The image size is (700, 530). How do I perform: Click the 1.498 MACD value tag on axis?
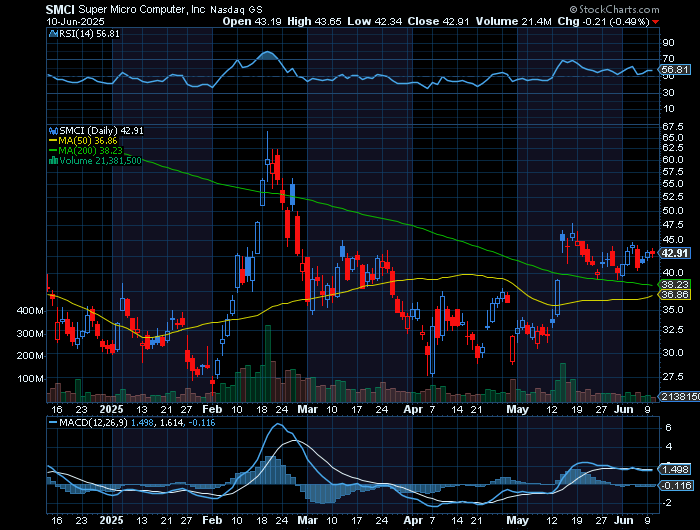(x=676, y=470)
